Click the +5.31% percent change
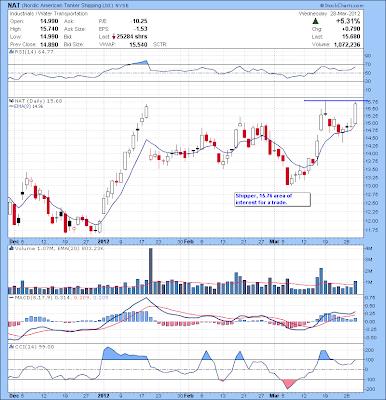This screenshot has width=386, height=400. (x=348, y=21)
